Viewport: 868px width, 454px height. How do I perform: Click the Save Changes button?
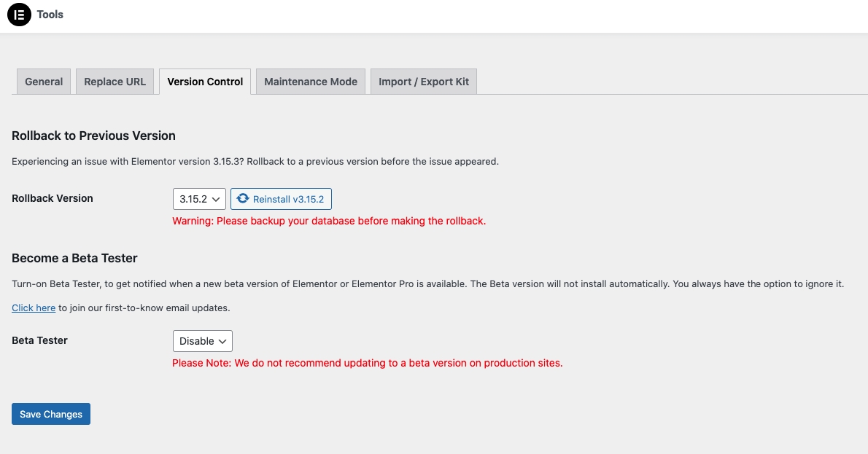pyautogui.click(x=51, y=414)
